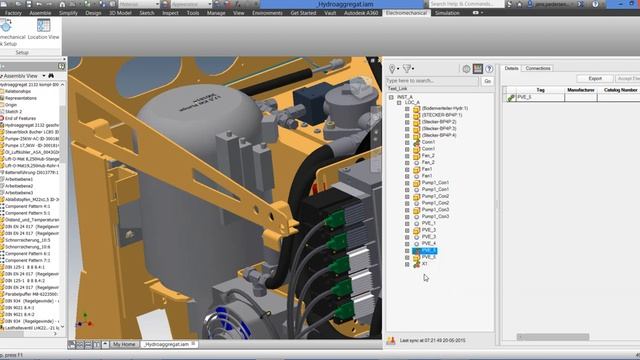Click the Undo arrow in quick access toolbar
Screen dimensions: 640x360
tap(39, 4)
